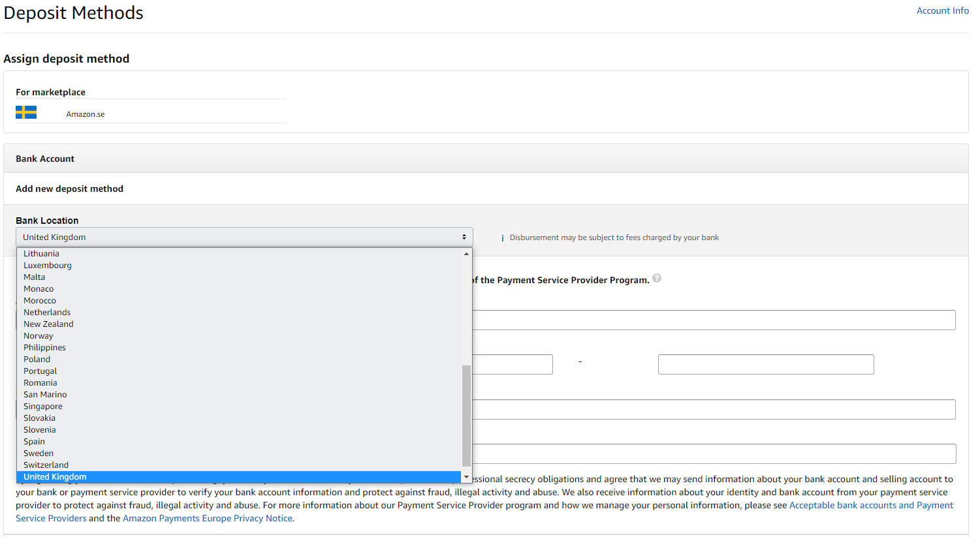The height and width of the screenshot is (537, 980).
Task: Click Add new deposit method heading
Action: click(x=69, y=189)
